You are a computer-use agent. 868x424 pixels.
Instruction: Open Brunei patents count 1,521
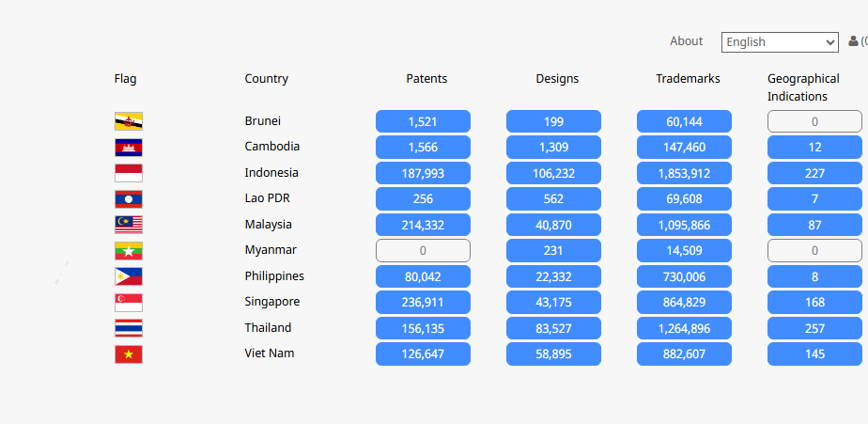[423, 121]
